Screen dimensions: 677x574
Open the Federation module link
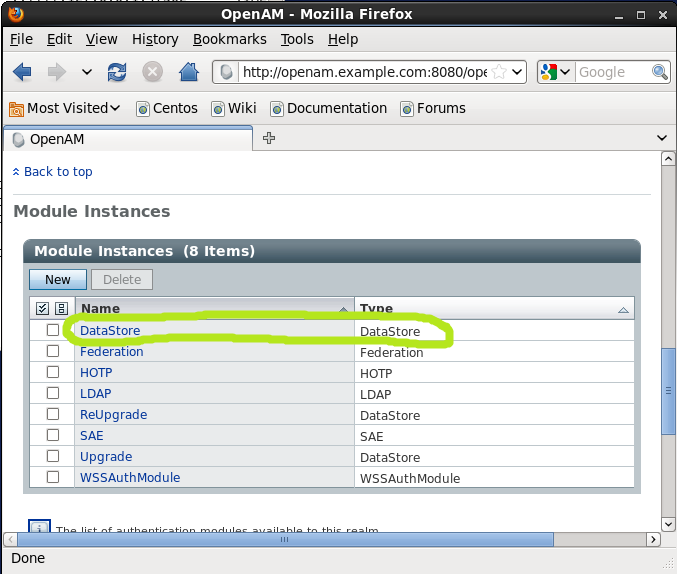click(x=111, y=352)
